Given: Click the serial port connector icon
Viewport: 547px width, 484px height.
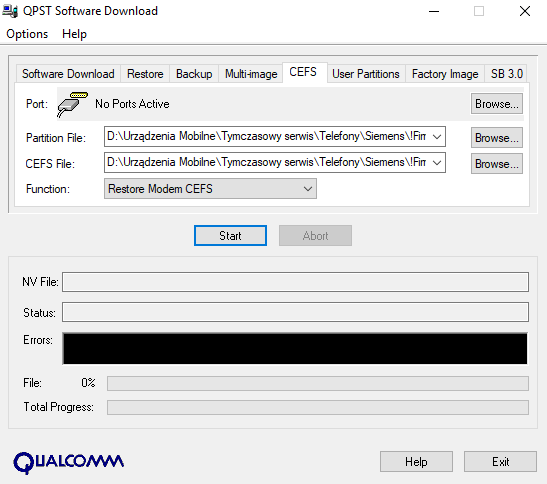Looking at the screenshot, I should 73,104.
